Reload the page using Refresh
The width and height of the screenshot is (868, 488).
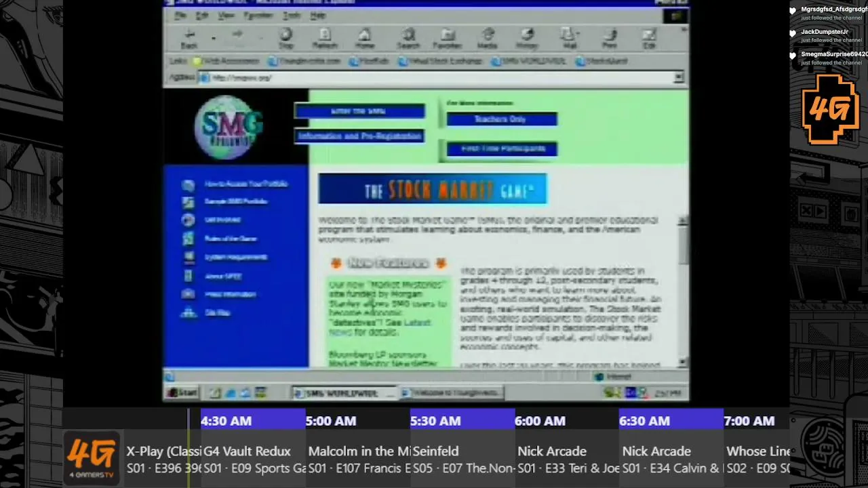[x=325, y=39]
